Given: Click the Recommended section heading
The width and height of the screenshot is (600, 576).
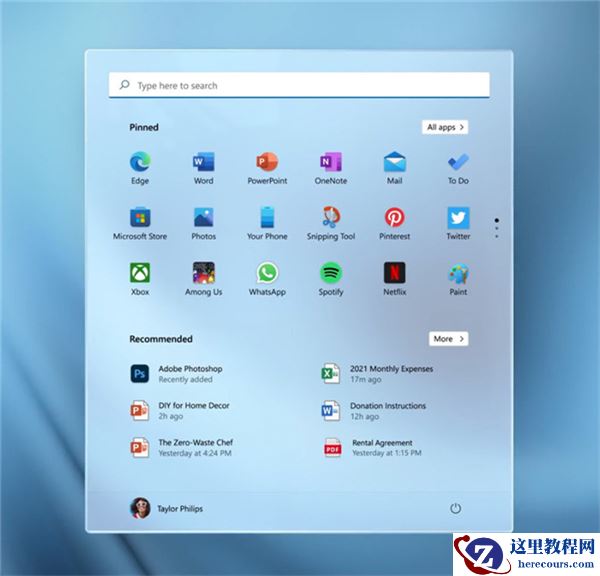Looking at the screenshot, I should pos(161,339).
